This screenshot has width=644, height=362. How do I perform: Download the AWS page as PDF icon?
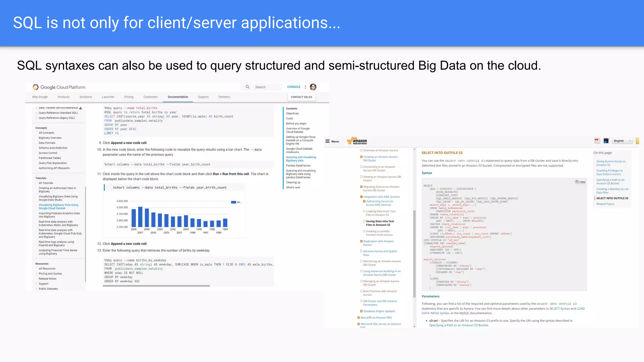597,141
